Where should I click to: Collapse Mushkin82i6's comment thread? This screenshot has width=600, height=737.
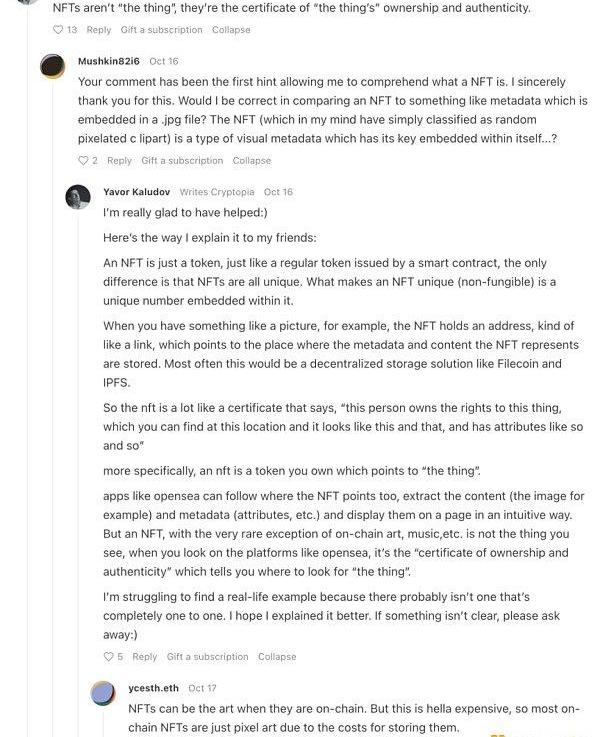tap(252, 161)
